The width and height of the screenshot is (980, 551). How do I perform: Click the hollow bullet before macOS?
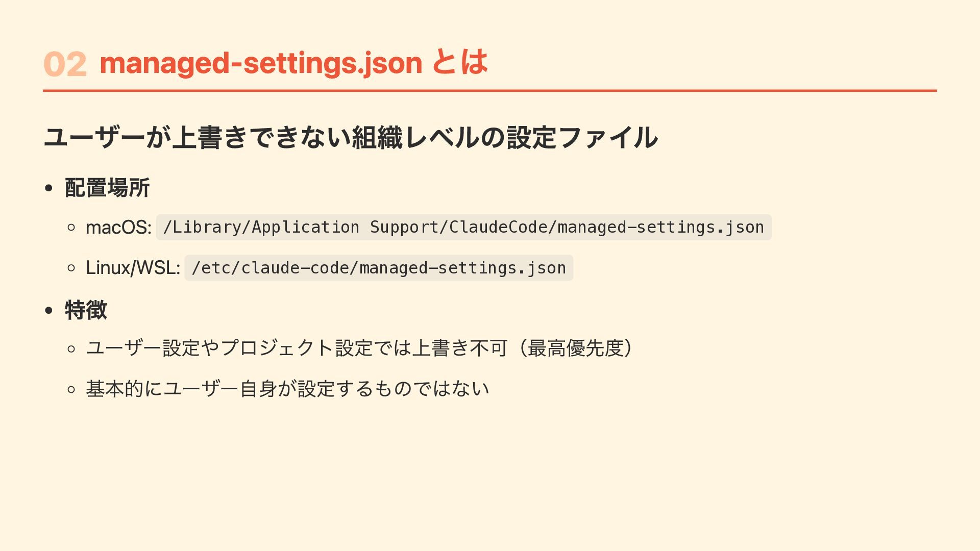pyautogui.click(x=71, y=228)
